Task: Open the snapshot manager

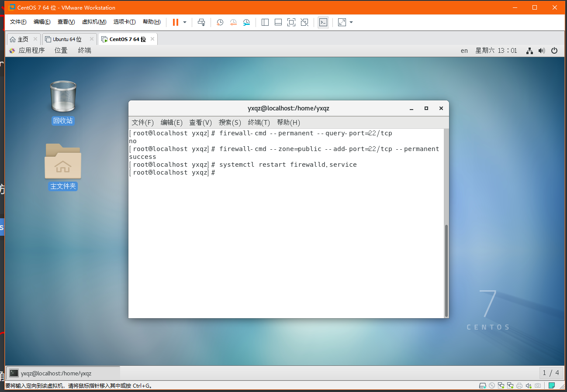Action: 247,22
